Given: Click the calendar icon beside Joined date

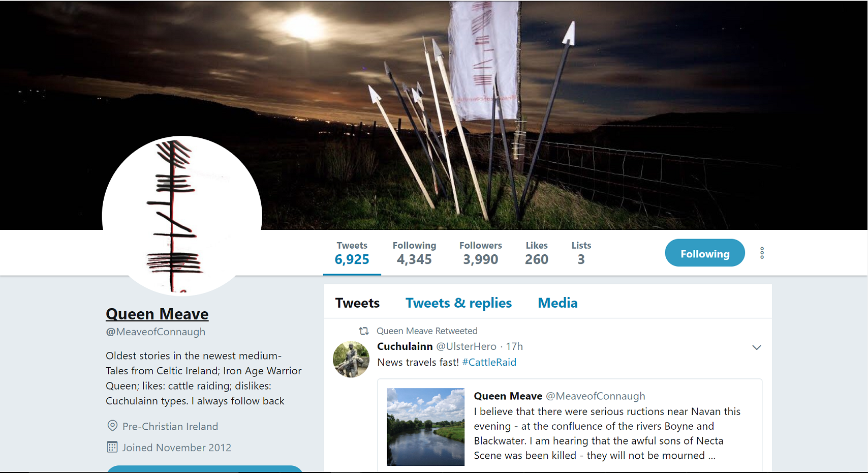Looking at the screenshot, I should pos(112,447).
